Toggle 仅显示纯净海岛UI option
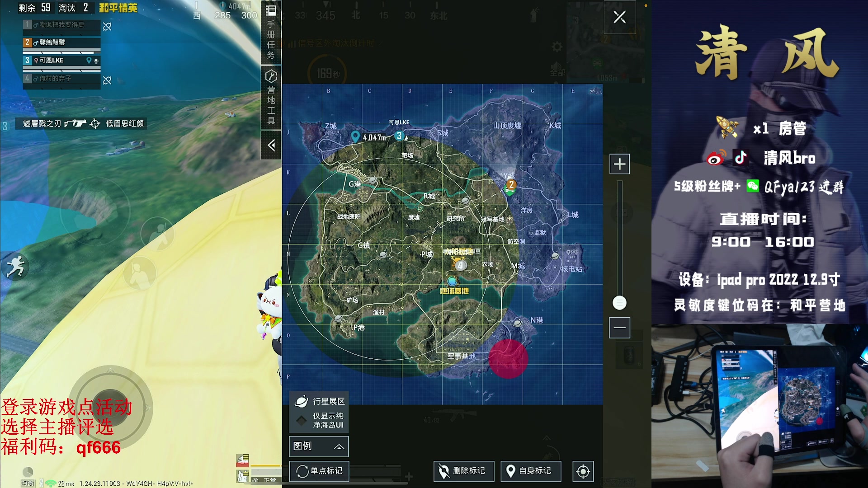 pos(319,420)
